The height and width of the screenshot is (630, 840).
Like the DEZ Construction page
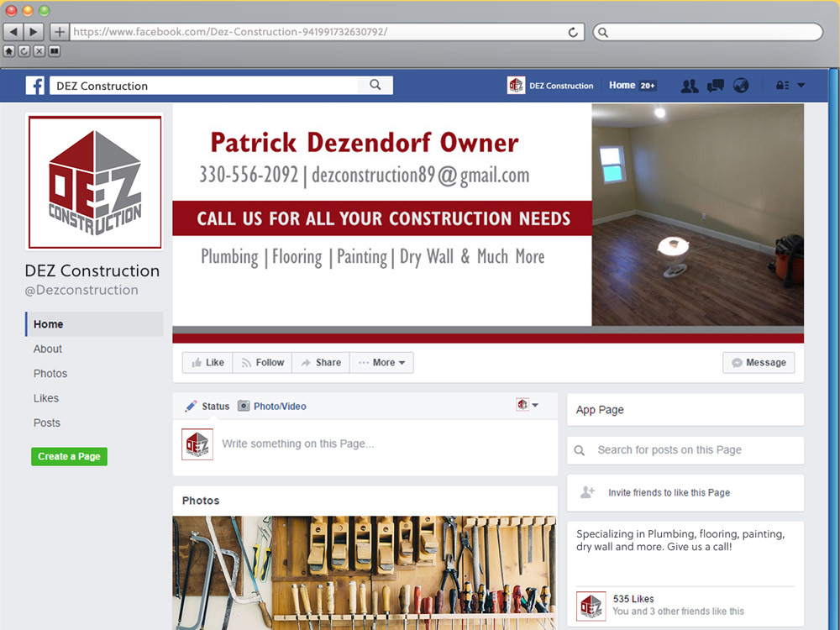[x=207, y=363]
